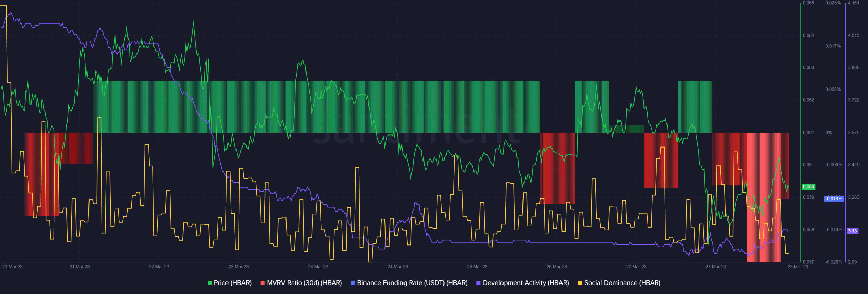Click the 0.058 price axis value

(x=808, y=230)
